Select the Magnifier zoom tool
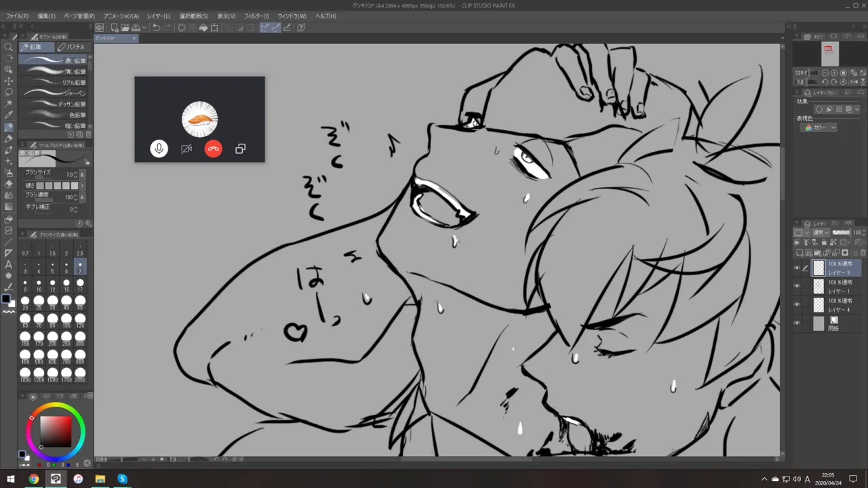The image size is (868, 488). point(9,47)
